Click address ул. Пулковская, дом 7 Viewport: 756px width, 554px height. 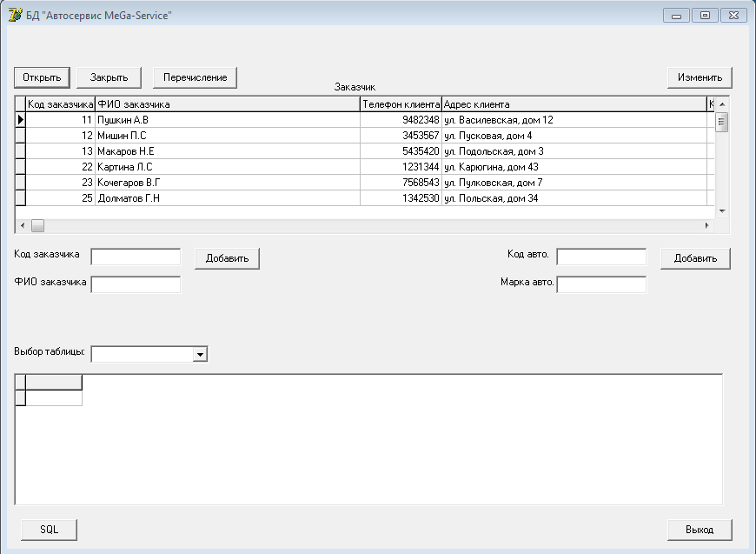pos(574,183)
